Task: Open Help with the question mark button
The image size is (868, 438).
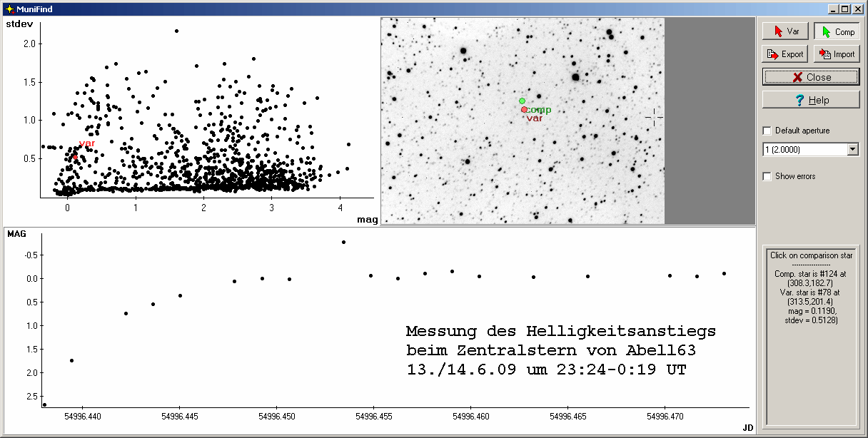Action: point(811,100)
